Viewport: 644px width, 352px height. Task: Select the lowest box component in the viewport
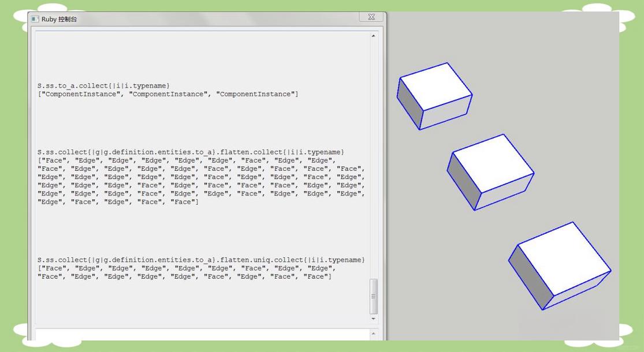coord(560,266)
